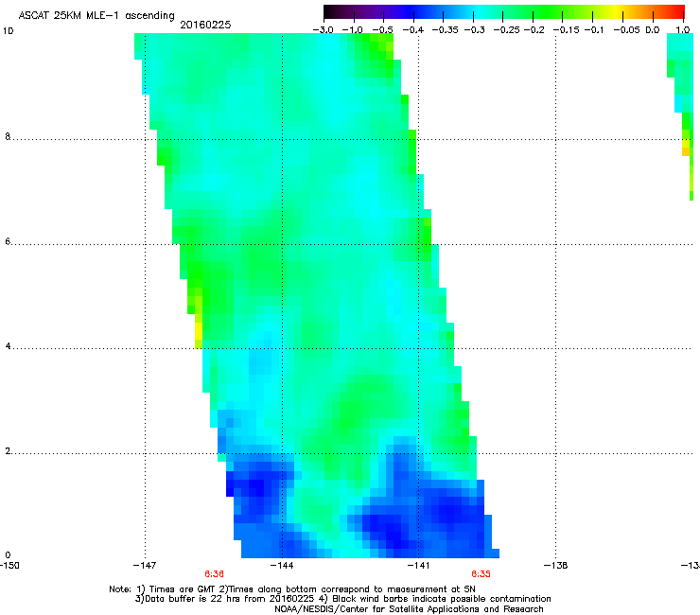Click the color bar label -0.1
This screenshot has height=615, width=700.
594,30
